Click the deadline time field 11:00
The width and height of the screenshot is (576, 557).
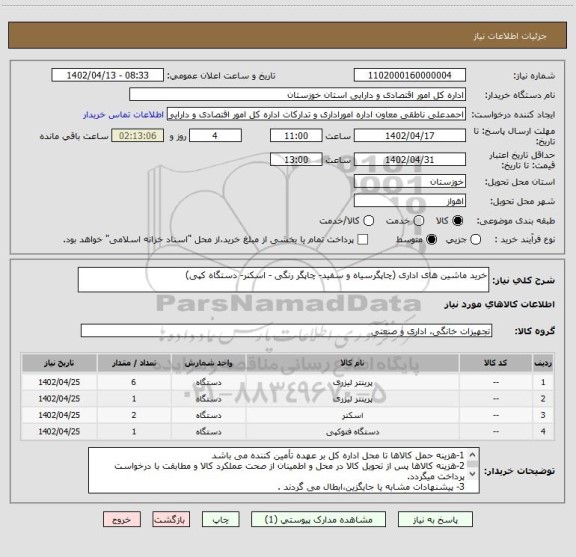coord(296,136)
